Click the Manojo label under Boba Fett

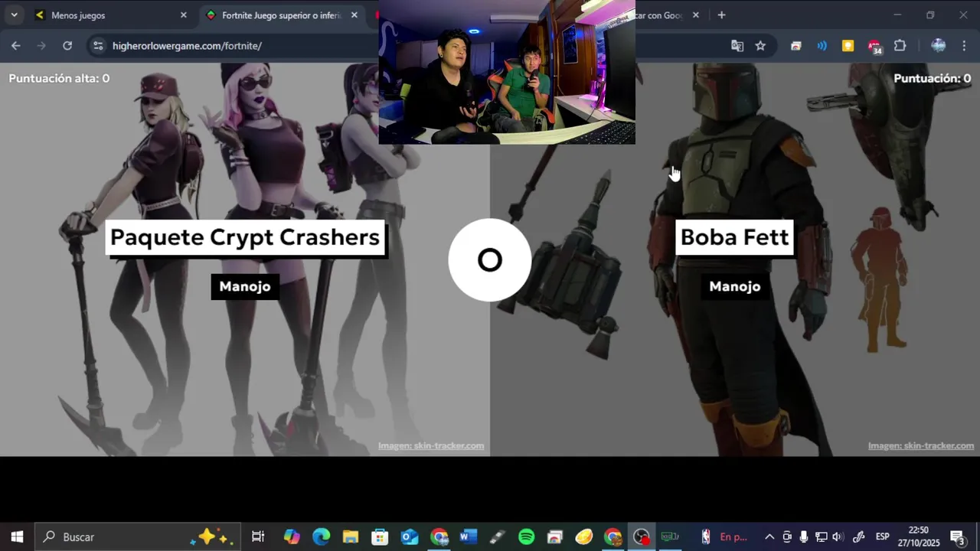click(x=735, y=286)
